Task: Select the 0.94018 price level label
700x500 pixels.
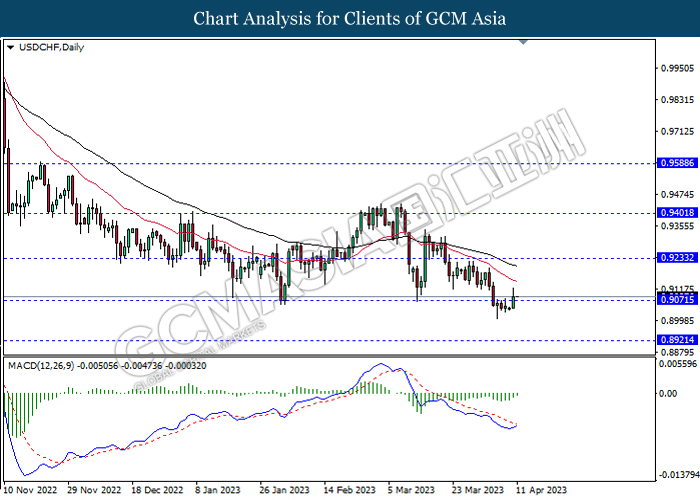Action: click(x=677, y=213)
